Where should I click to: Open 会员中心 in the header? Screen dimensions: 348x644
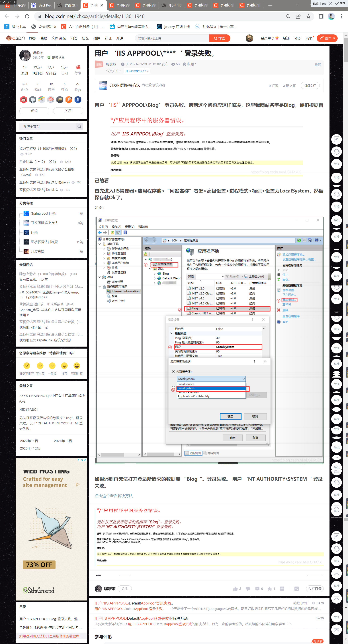269,38
